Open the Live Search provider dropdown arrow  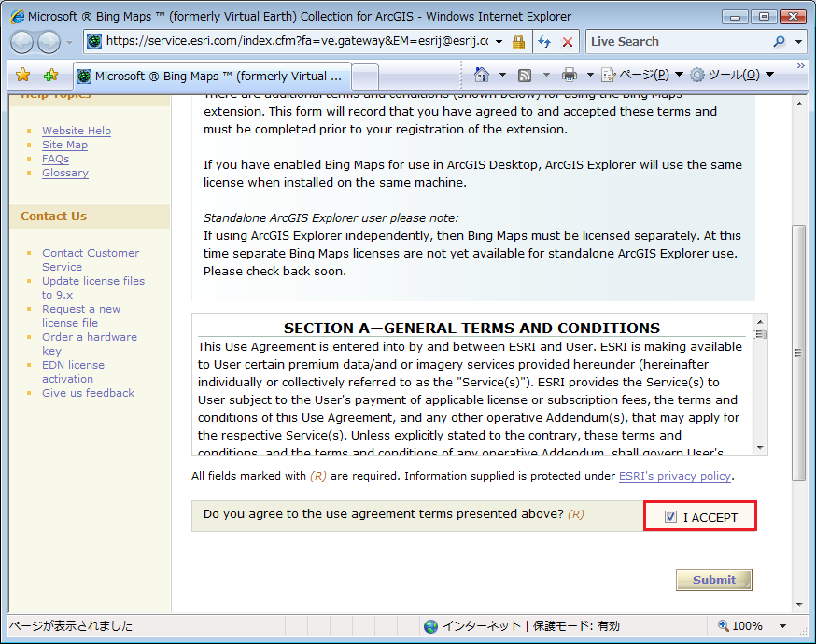coord(799,42)
